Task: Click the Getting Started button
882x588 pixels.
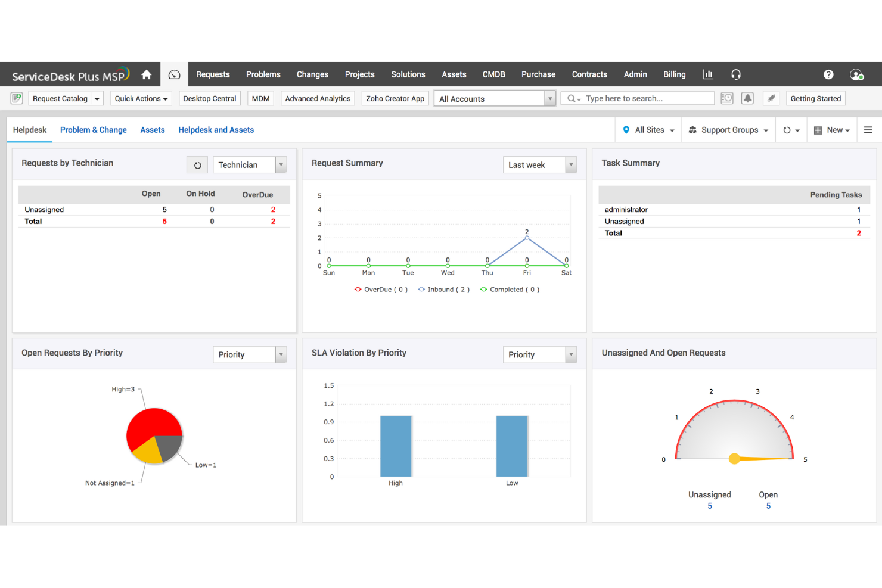Action: coord(816,98)
